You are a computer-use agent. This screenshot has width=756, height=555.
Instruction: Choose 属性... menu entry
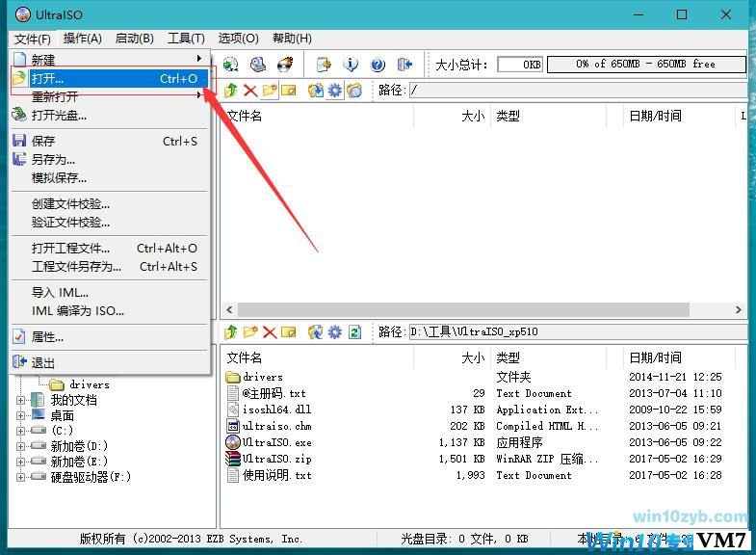110,336
